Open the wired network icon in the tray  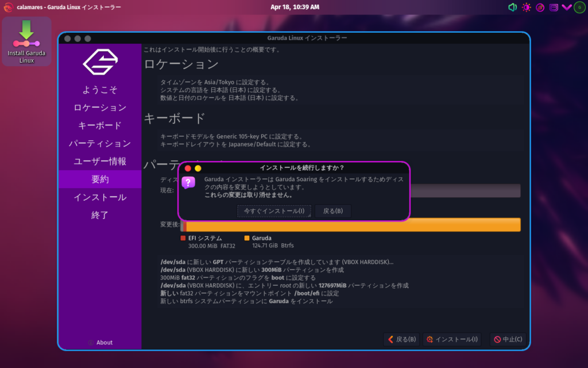[554, 7]
